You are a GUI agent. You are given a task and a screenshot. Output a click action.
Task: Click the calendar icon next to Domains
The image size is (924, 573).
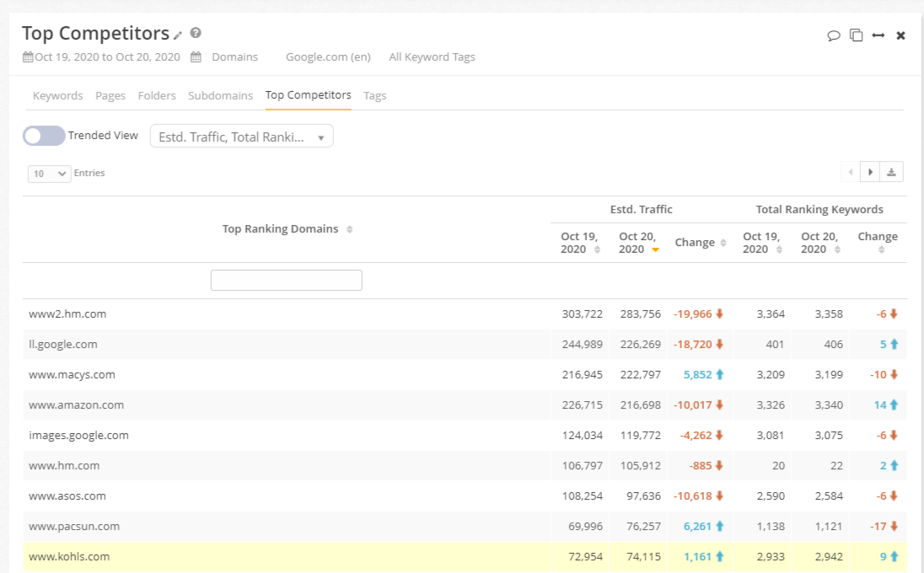196,57
